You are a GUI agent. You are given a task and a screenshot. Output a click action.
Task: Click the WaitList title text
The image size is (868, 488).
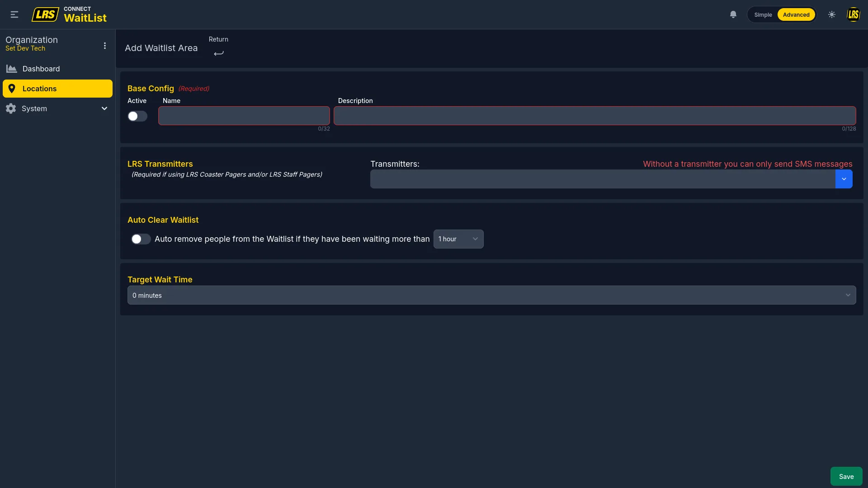(85, 18)
